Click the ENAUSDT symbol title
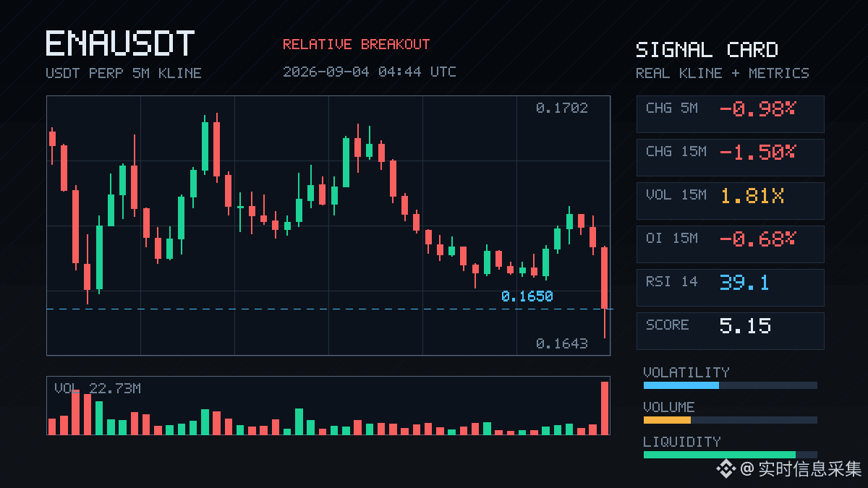Viewport: 868px width, 488px height. pyautogui.click(x=120, y=43)
